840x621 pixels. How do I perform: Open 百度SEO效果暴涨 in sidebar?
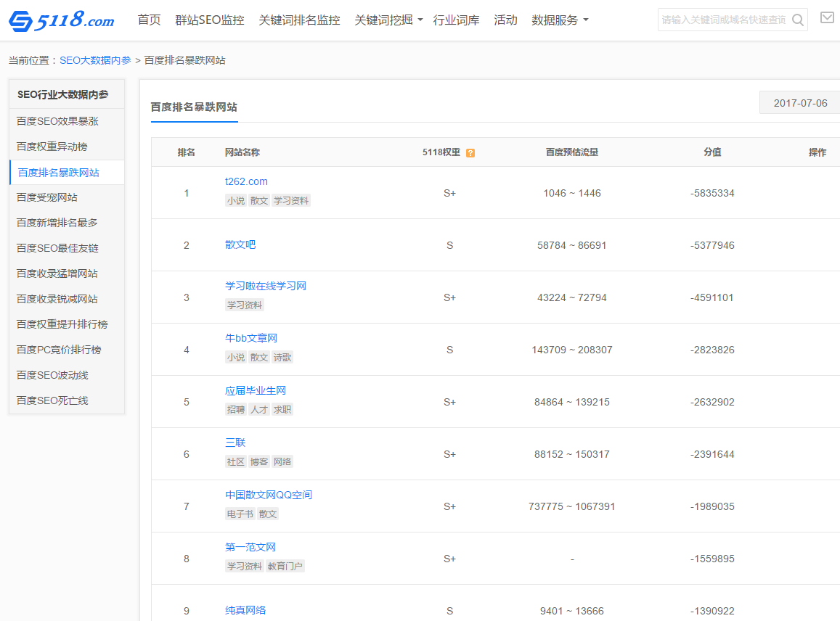pos(57,122)
